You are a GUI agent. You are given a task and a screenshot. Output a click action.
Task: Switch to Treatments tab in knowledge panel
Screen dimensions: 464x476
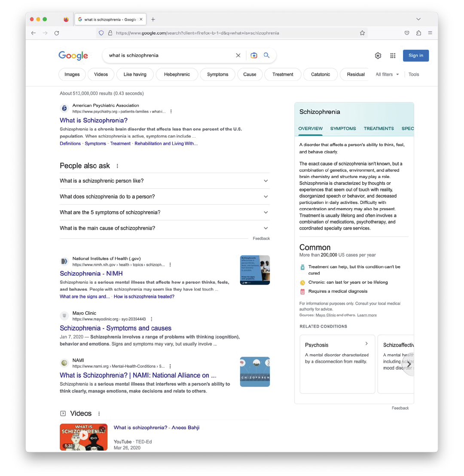(x=379, y=129)
